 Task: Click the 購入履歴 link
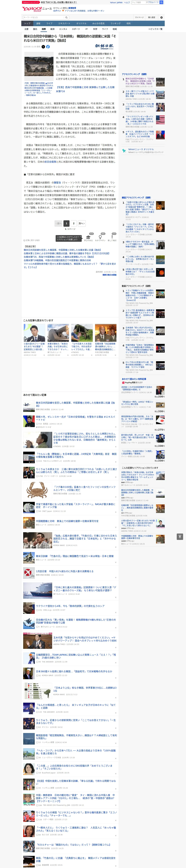pos(152,18)
